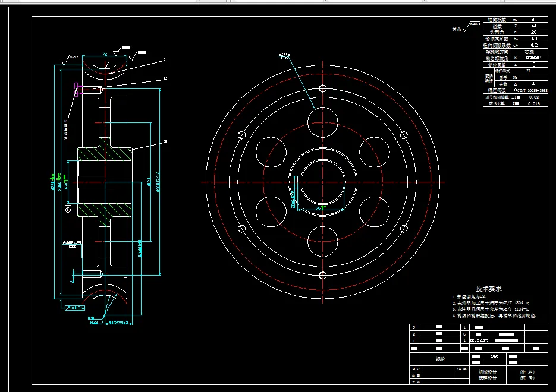Click the Φ194 vertical dimension text
The image size is (556, 392).
tap(149, 182)
